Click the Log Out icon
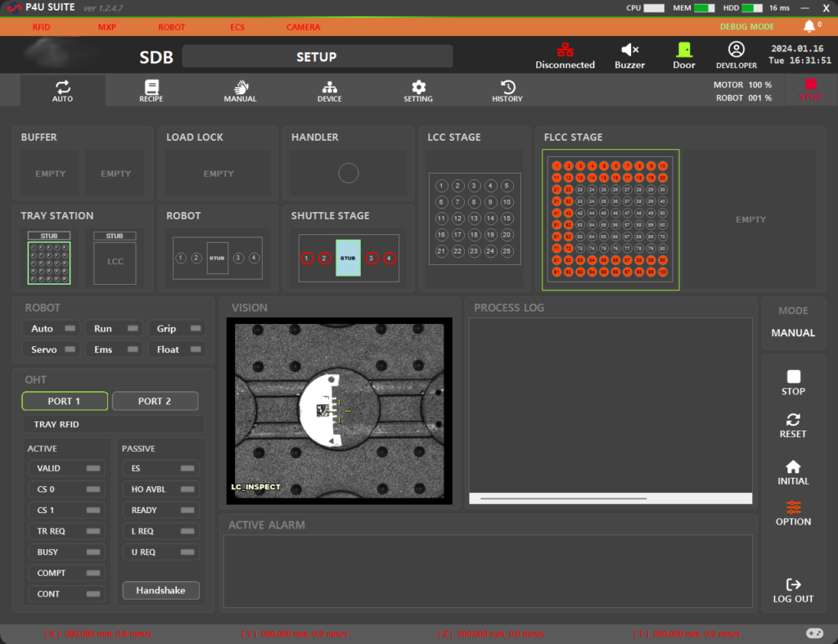The width and height of the screenshot is (838, 644). 793,584
